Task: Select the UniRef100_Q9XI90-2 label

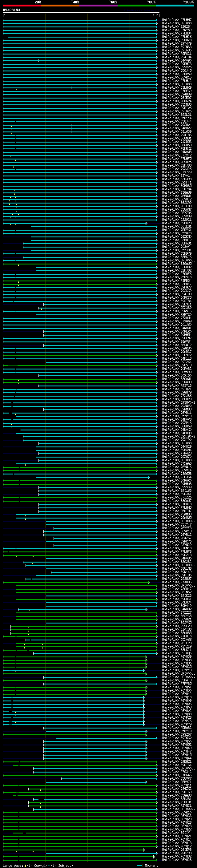Action: tap(179, 436)
